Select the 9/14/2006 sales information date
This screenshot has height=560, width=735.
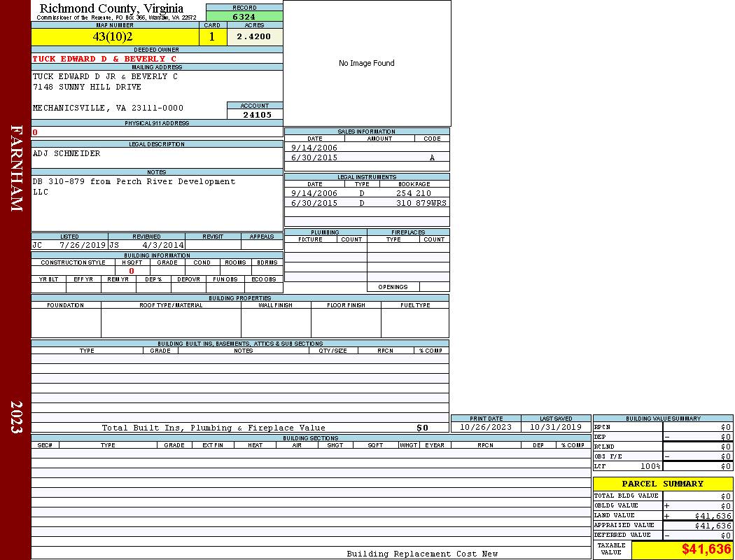(314, 148)
